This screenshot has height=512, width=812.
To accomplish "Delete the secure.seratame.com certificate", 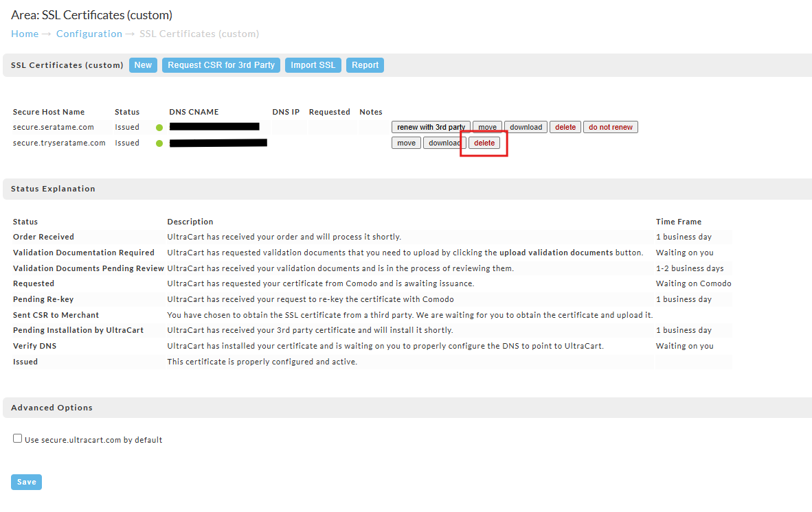I will pyautogui.click(x=565, y=127).
